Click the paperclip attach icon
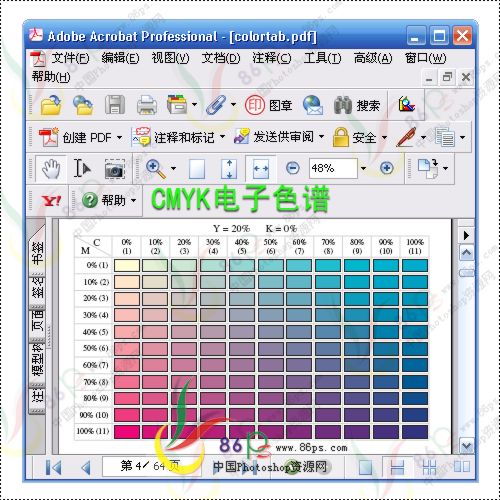This screenshot has width=500, height=500. point(216,105)
